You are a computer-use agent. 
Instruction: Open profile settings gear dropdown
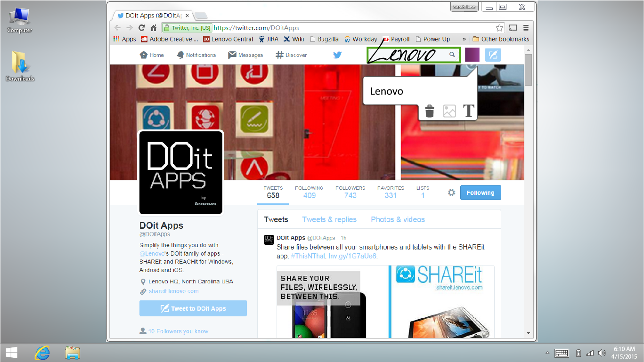(x=451, y=193)
